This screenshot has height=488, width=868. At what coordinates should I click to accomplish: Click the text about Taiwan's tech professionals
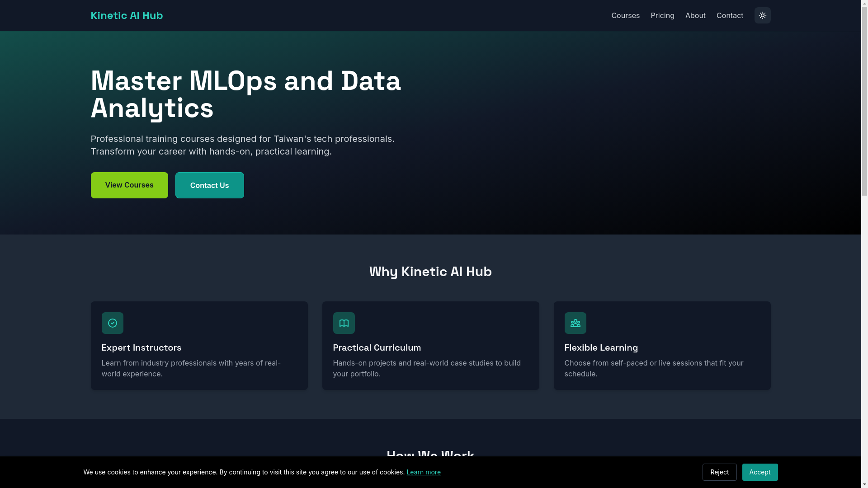242,145
